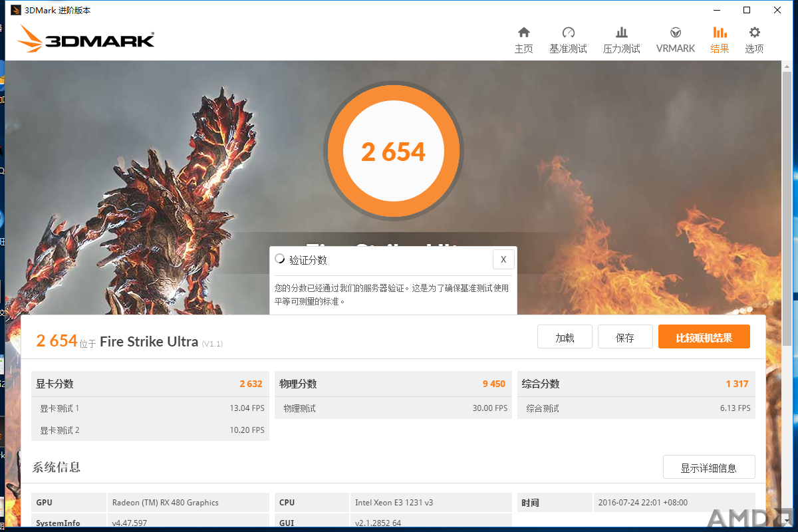
Task: Click the 3DMark logo in header
Action: 86,39
